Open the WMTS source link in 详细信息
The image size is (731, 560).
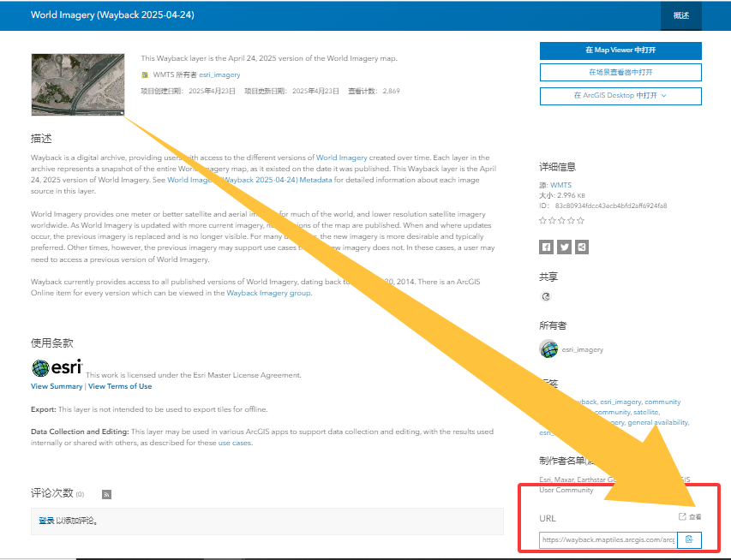(x=560, y=185)
